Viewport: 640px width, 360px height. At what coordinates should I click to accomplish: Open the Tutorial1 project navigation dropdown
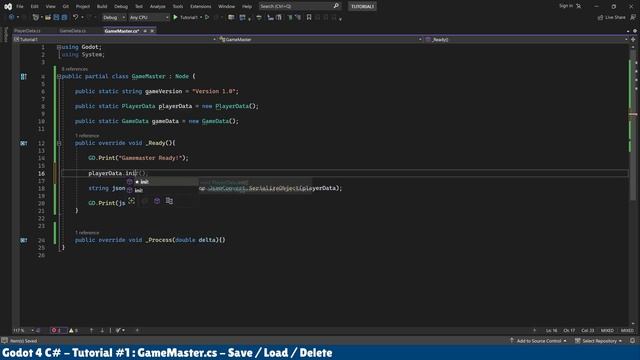[115, 40]
